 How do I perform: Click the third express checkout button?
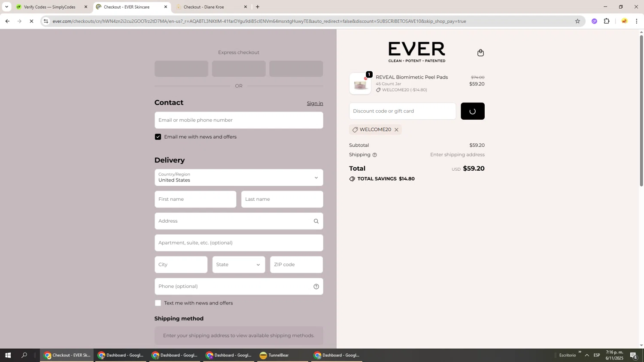(x=296, y=69)
